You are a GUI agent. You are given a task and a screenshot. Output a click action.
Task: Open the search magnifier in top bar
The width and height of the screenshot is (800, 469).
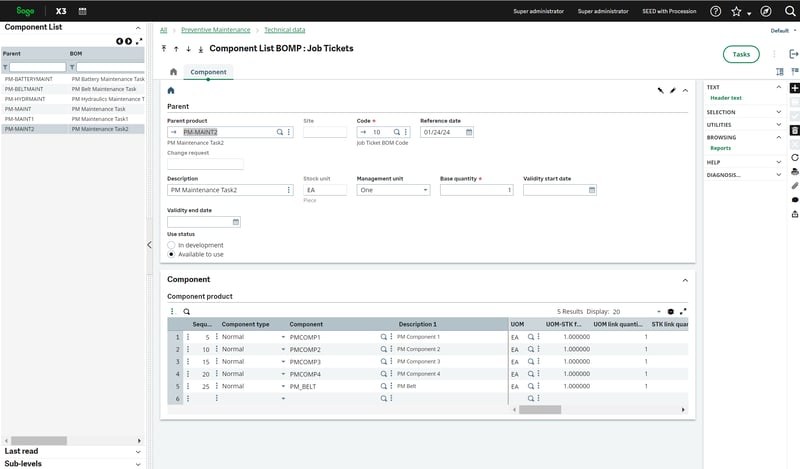[789, 11]
